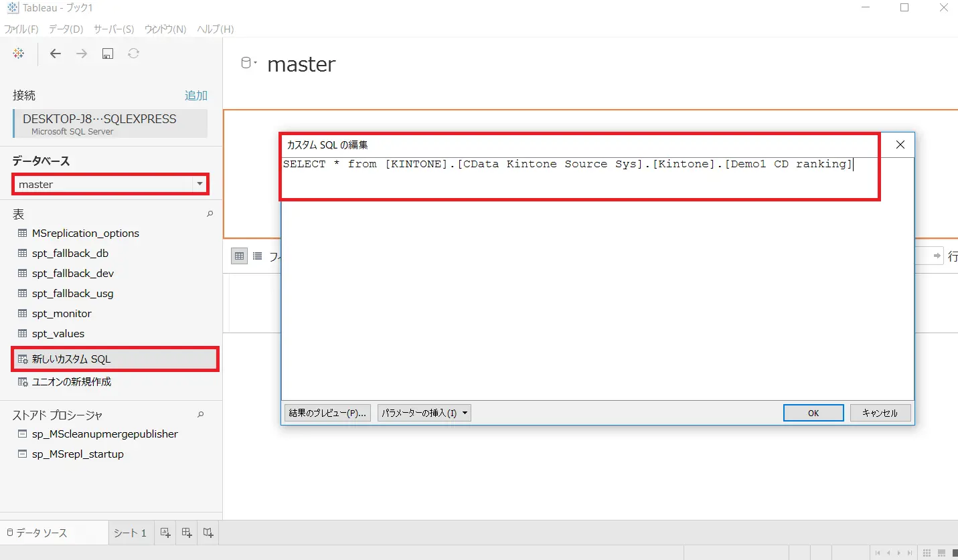This screenshot has height=560, width=958.
Task: Select DESKTOP-J8…SQLEXPRESS connection
Action: point(110,124)
